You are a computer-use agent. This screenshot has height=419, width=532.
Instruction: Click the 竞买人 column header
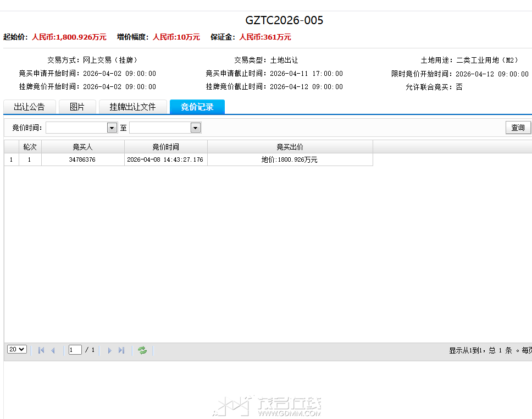[82, 146]
